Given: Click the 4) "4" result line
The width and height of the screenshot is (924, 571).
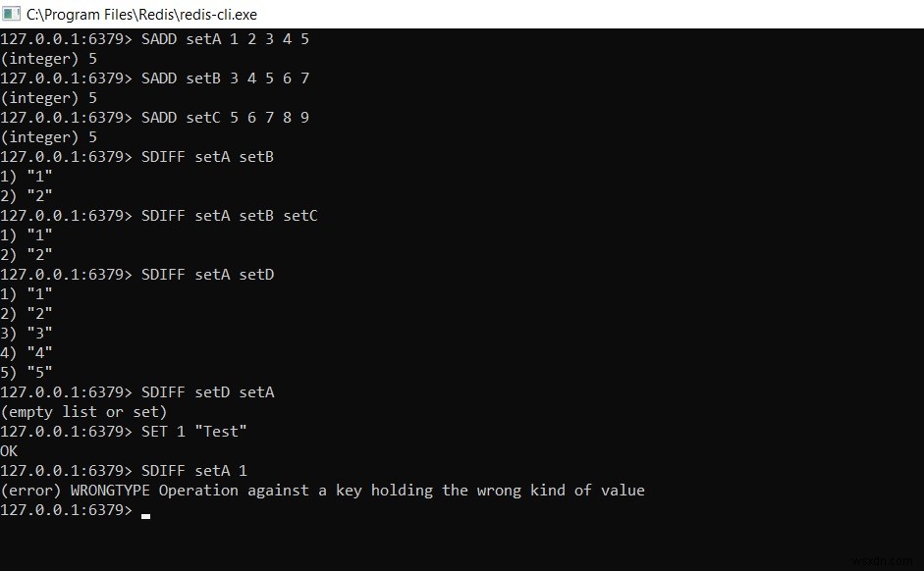Looking at the screenshot, I should (x=27, y=353).
